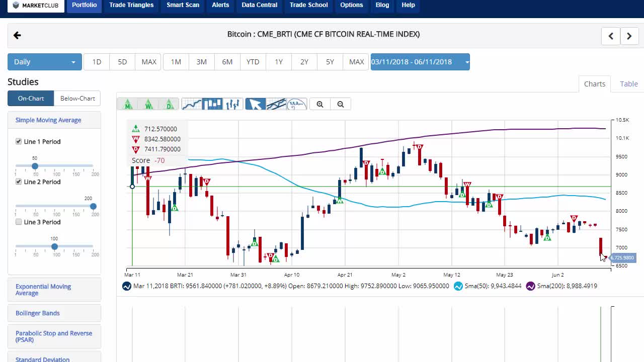The height and width of the screenshot is (362, 644).
Task: Select the 3M range button
Action: point(201,62)
